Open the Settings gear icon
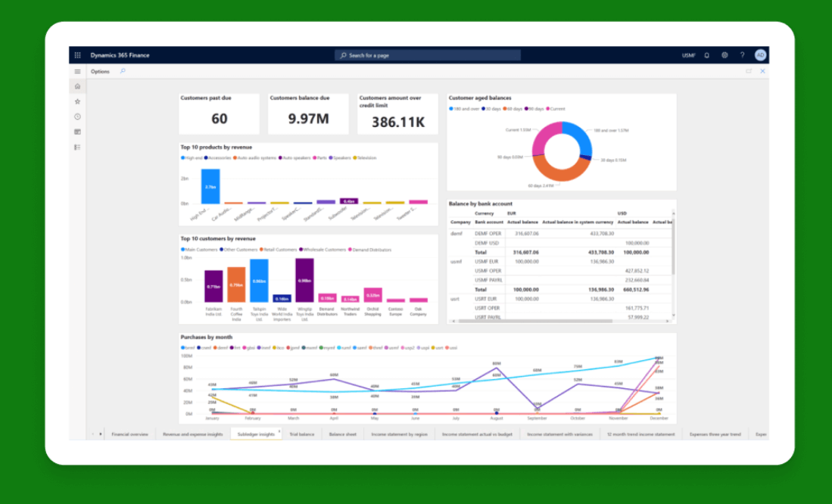832x504 pixels. [724, 54]
